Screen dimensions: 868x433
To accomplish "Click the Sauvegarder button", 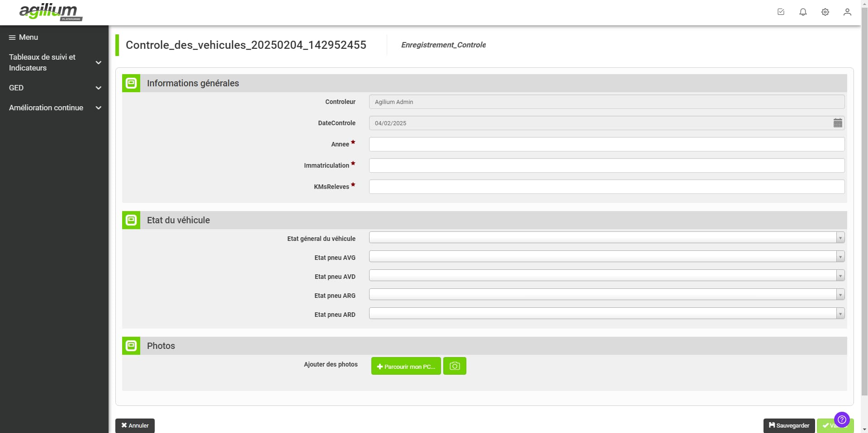I will coord(789,425).
